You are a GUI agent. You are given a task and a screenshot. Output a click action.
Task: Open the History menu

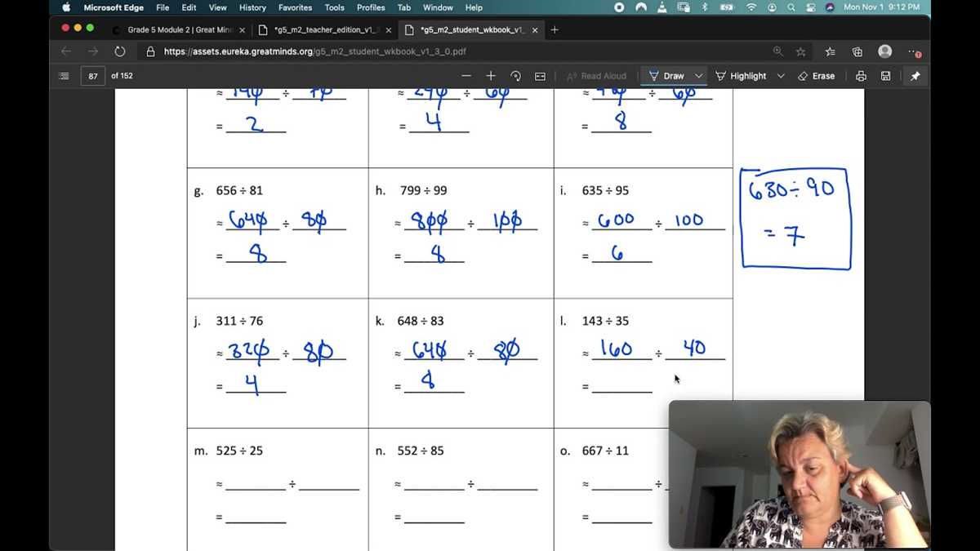click(252, 7)
